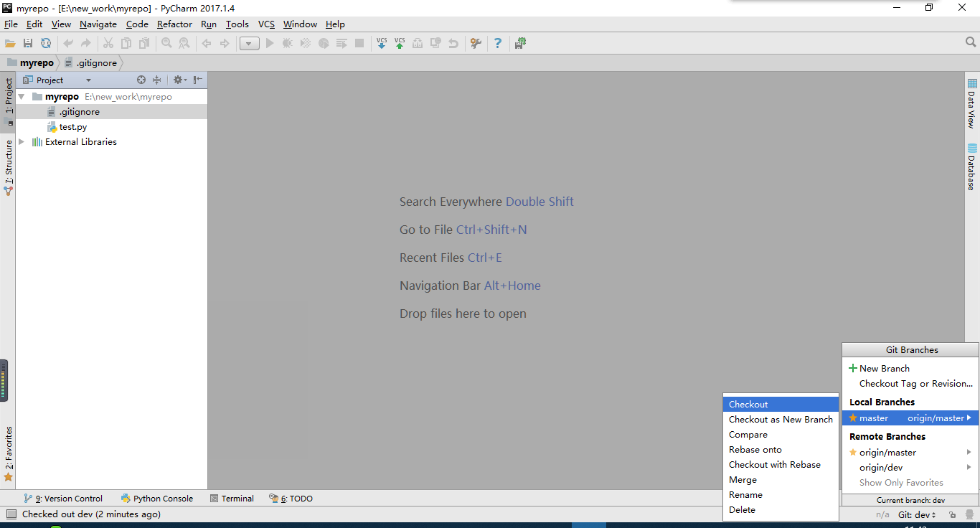Click New Branch in Git Branches
980x528 pixels.
point(911,368)
